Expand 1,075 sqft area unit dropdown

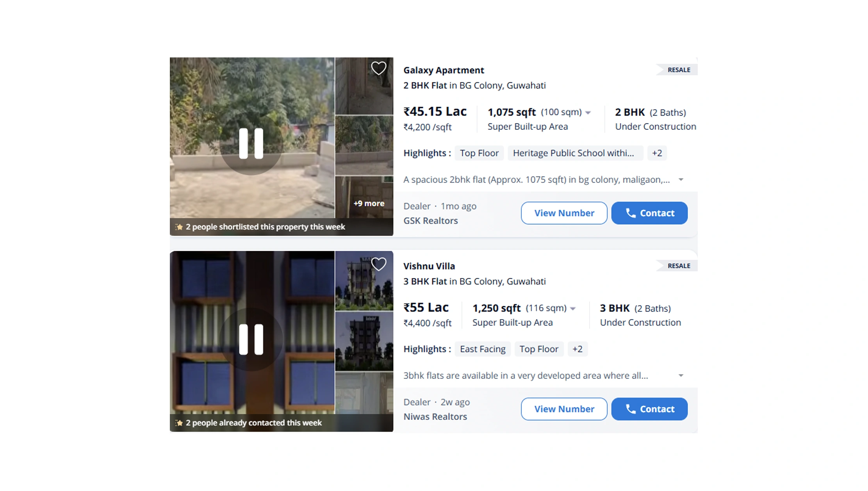click(x=588, y=113)
